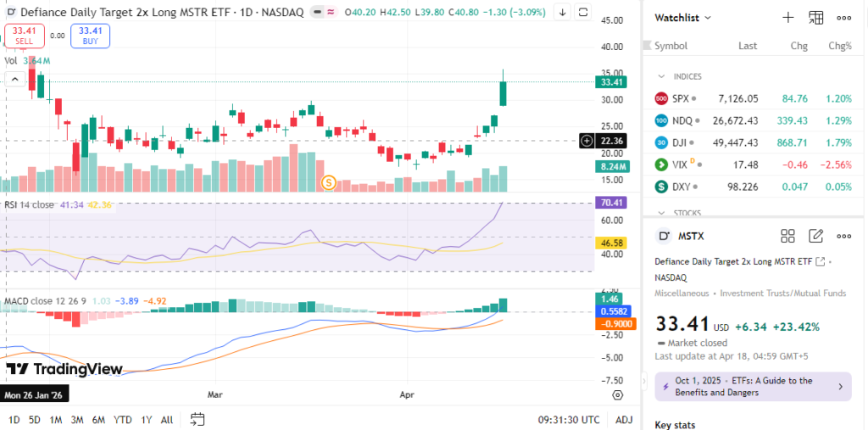Open the Watchlist three-dots menu

843,17
